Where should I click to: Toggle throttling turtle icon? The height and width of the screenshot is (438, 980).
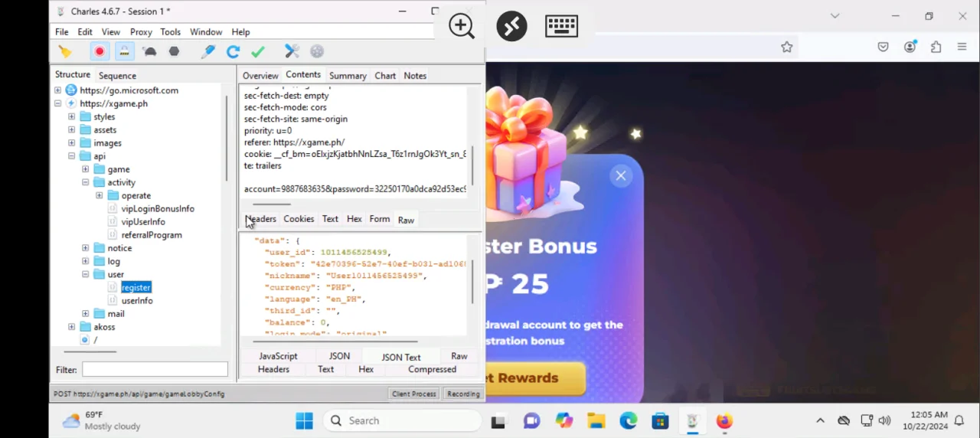pos(149,51)
